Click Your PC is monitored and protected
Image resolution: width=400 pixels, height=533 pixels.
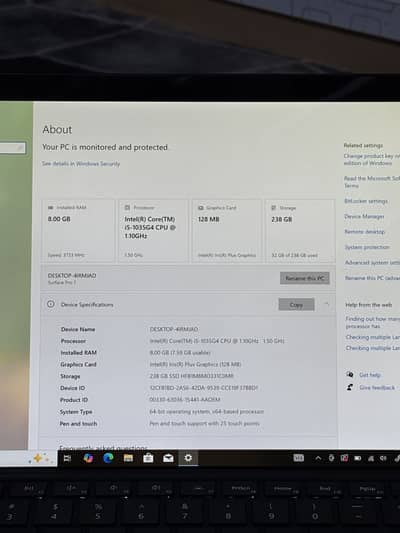[x=105, y=147]
